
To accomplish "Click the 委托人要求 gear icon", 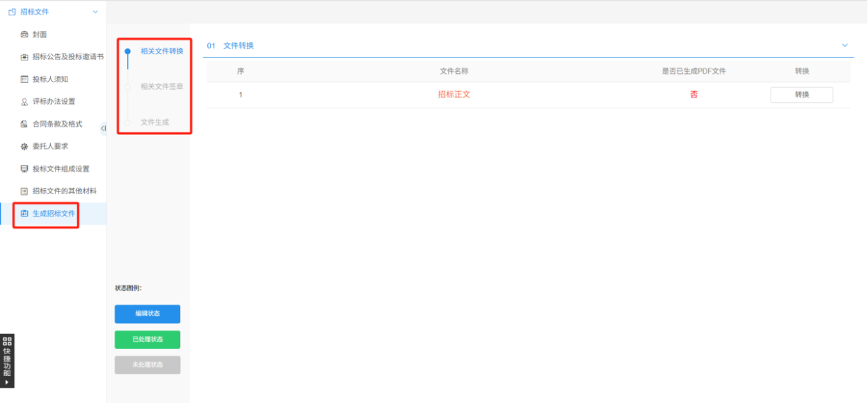I will coord(24,147).
